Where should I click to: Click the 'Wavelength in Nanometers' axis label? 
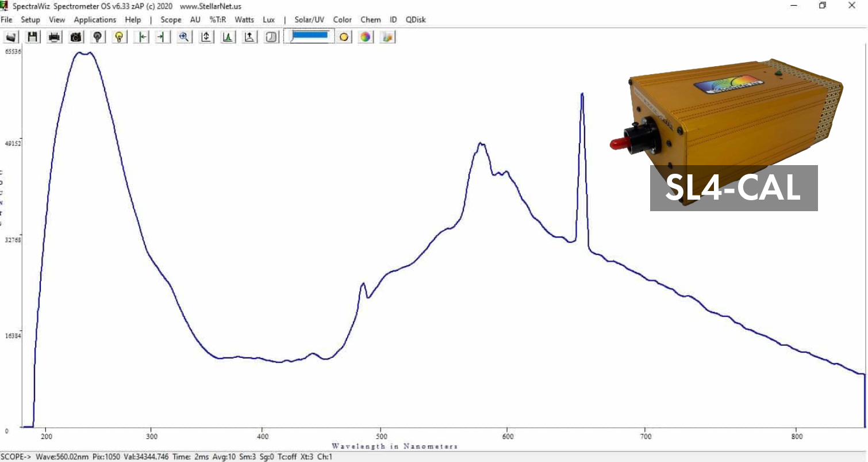pyautogui.click(x=394, y=446)
